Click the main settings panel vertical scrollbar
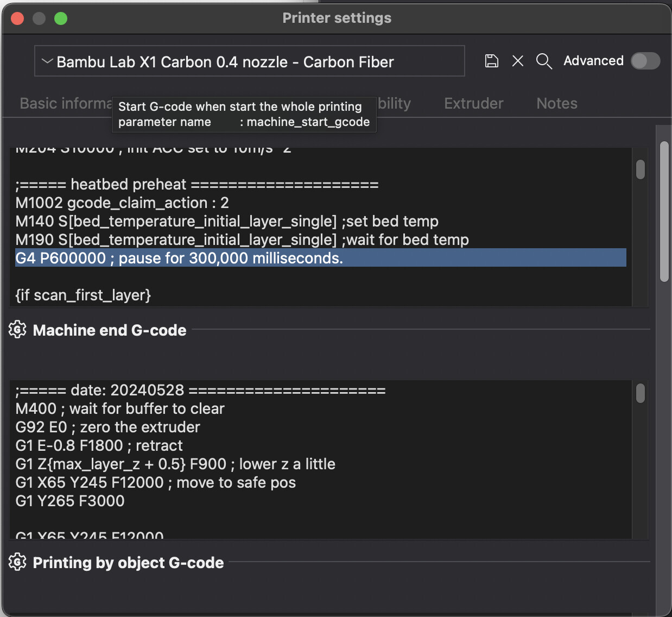Image resolution: width=672 pixels, height=617 pixels. pyautogui.click(x=664, y=212)
